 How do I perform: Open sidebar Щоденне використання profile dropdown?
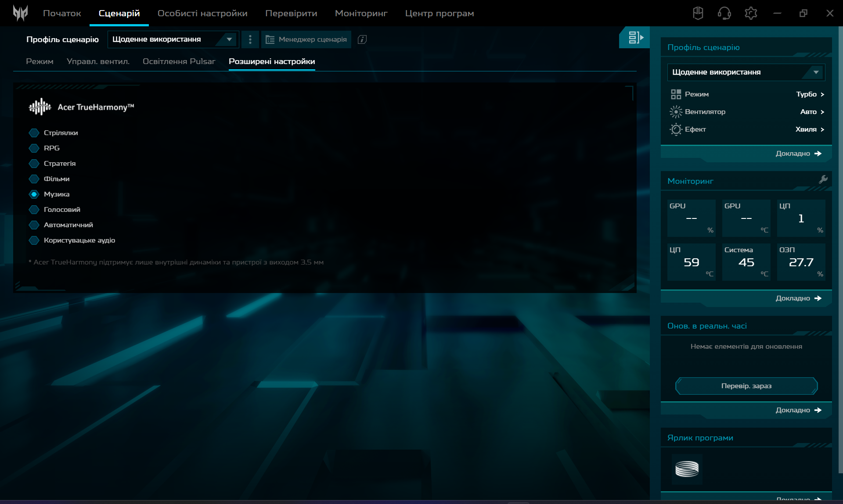(746, 72)
